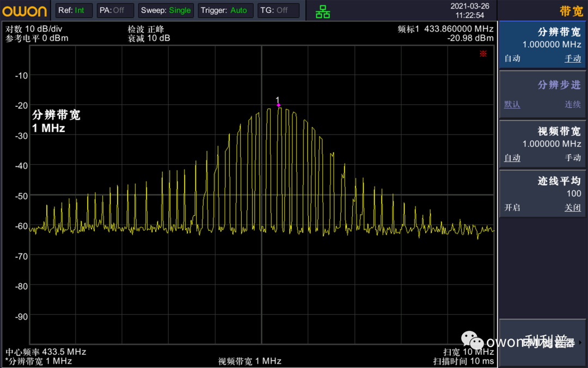
Task: Click the 参考电平 0 dBm label
Action: (37, 38)
